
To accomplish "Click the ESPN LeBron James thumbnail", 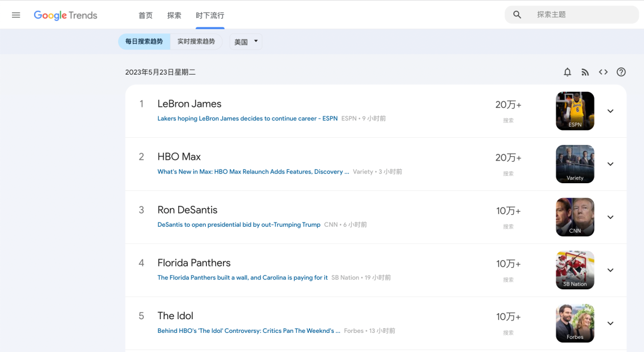I will [575, 111].
